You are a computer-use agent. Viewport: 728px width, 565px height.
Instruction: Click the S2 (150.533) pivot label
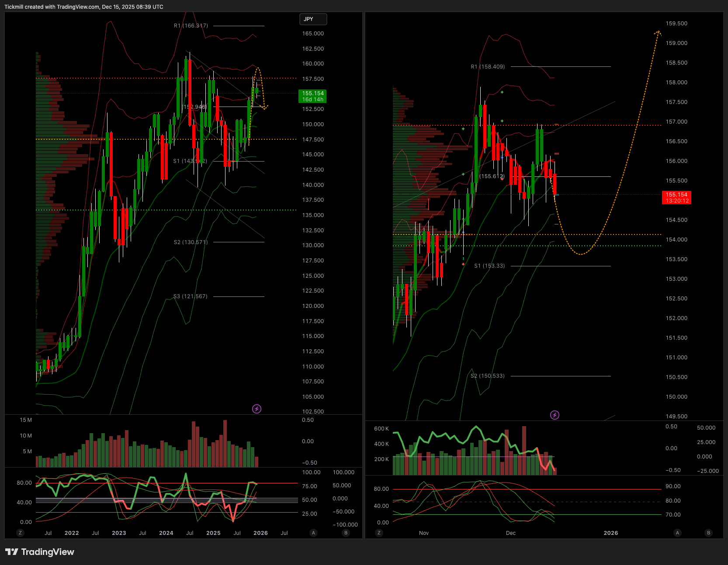tap(488, 376)
